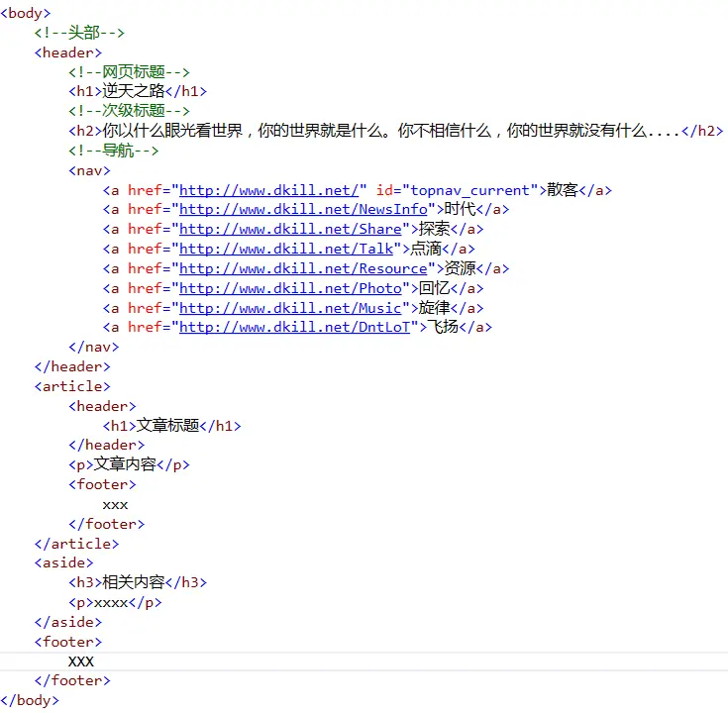Click the opening <aside> tag
728x713 pixels.
(x=64, y=563)
